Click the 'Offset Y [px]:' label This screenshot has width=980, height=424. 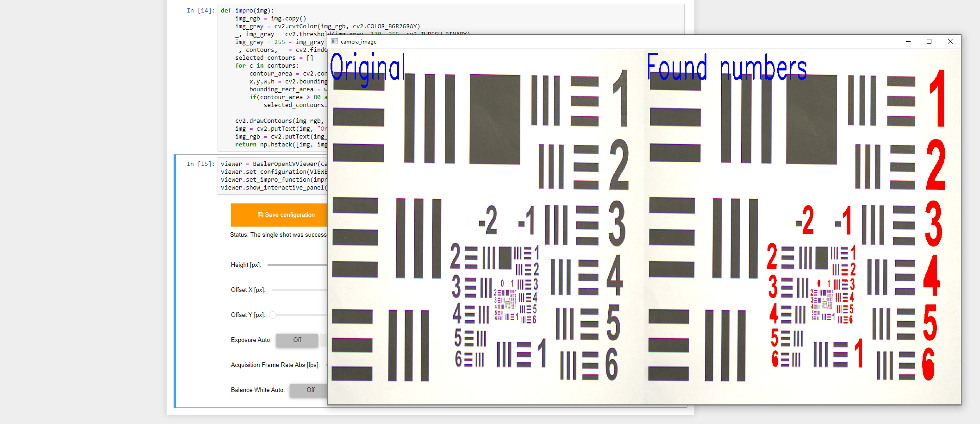click(x=248, y=315)
